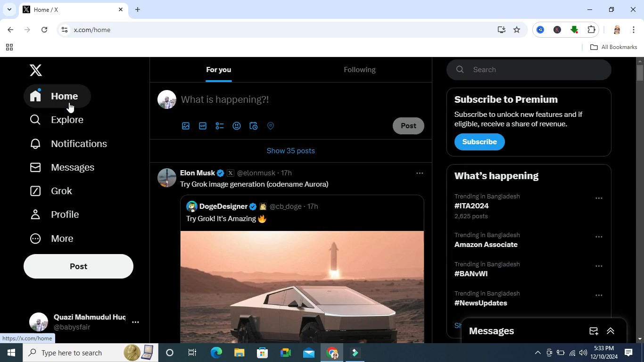Compose a new message in the Messages drawer
The height and width of the screenshot is (362, 644).
click(594, 331)
